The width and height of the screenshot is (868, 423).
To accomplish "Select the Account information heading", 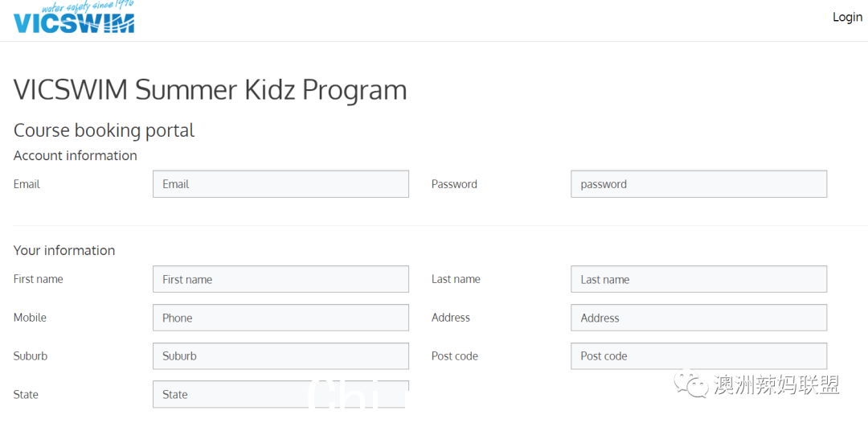I will [x=76, y=155].
